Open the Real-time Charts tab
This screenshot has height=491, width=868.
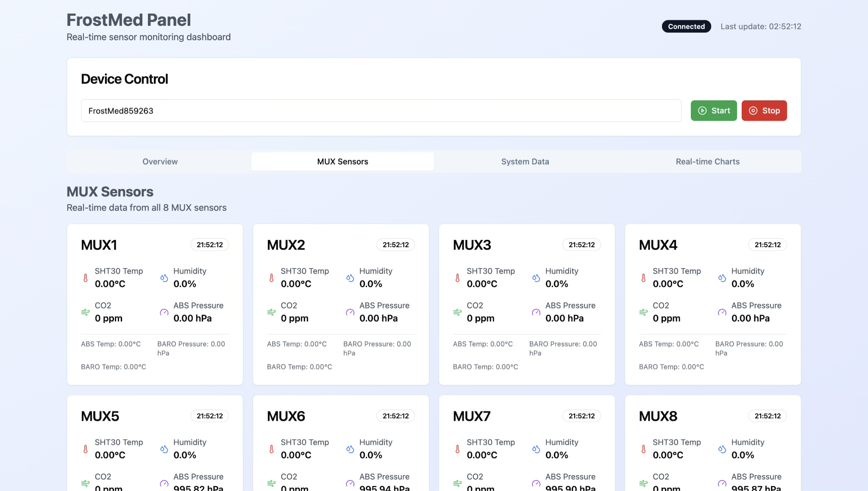(707, 161)
